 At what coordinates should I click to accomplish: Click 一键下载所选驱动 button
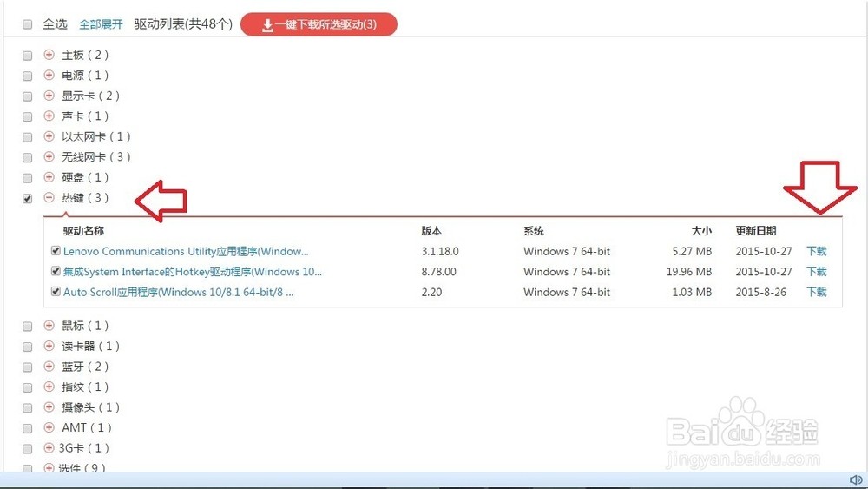pos(319,24)
